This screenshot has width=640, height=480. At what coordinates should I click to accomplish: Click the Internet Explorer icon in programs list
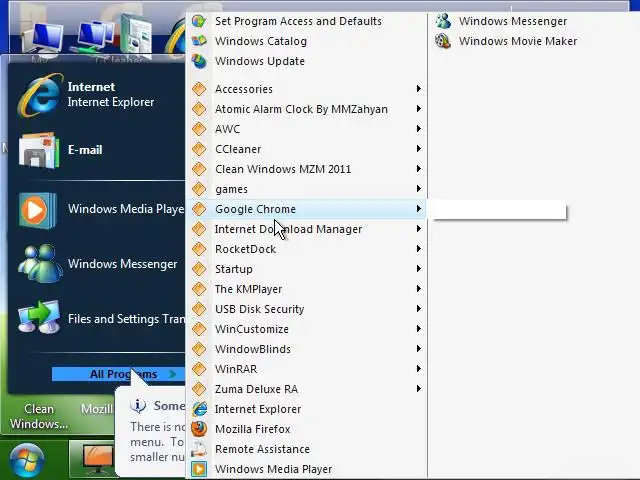click(199, 409)
